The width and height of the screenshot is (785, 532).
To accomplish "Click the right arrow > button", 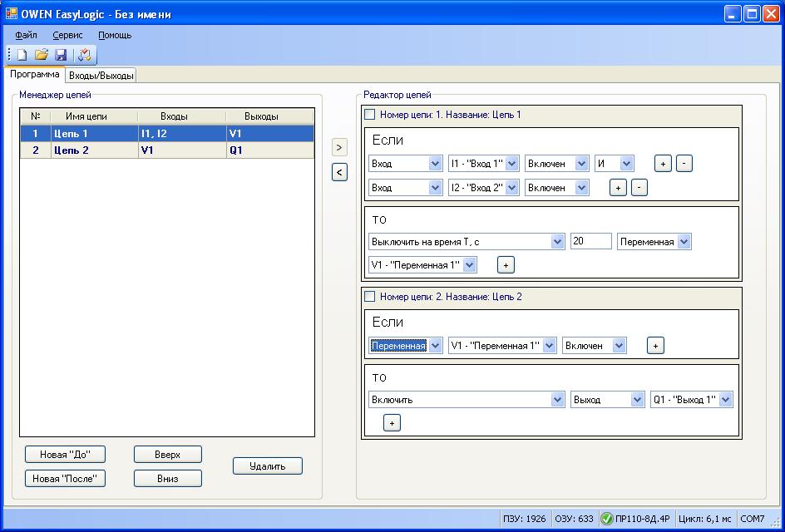I will tap(339, 148).
